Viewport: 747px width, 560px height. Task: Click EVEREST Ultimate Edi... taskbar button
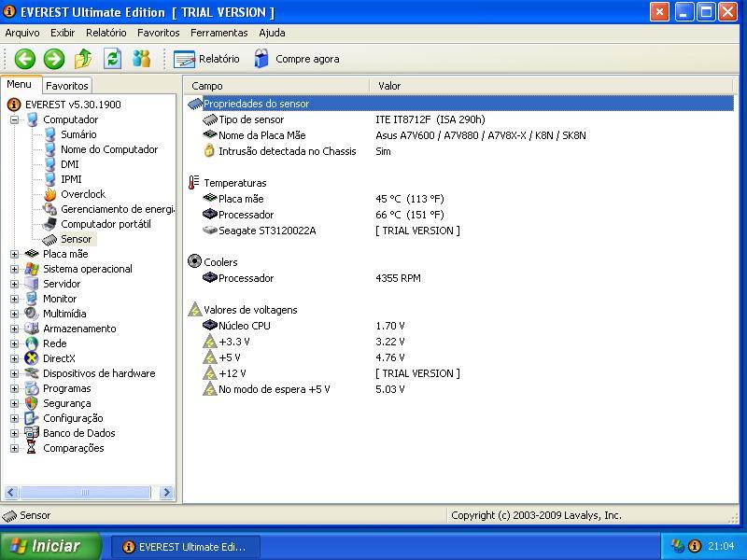[186, 547]
